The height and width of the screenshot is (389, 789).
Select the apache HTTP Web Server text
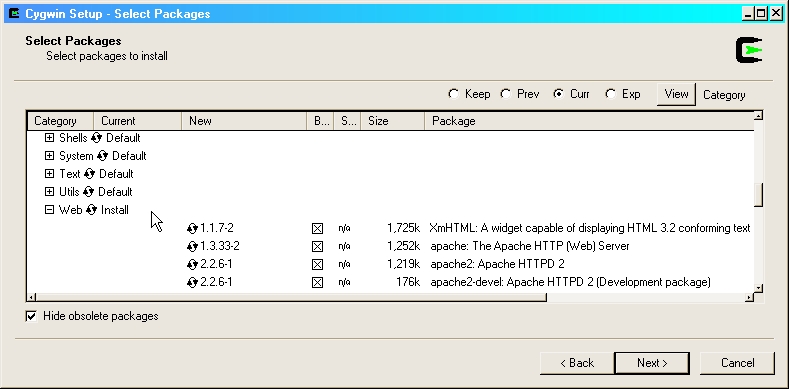(530, 247)
